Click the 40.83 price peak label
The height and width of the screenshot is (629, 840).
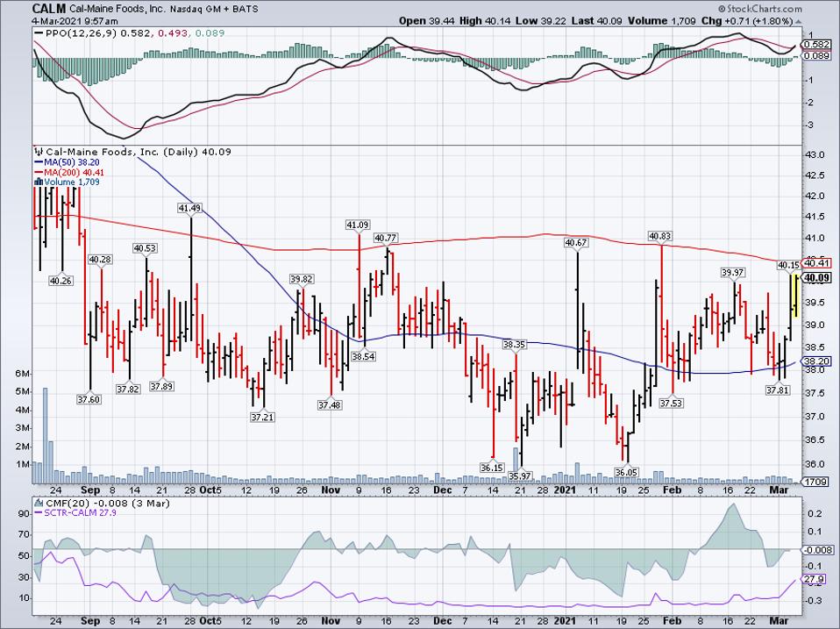(660, 236)
